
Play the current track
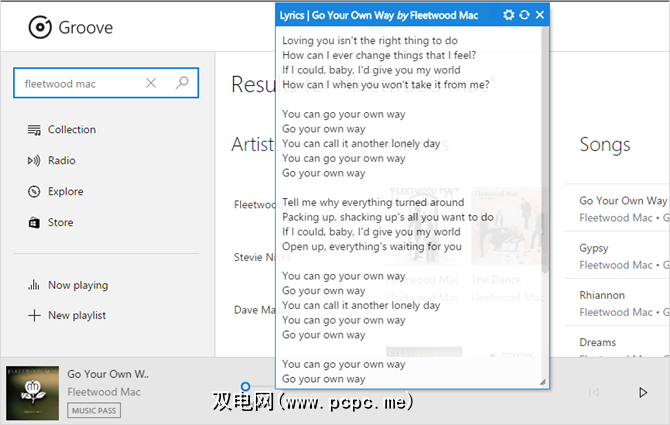[x=643, y=392]
